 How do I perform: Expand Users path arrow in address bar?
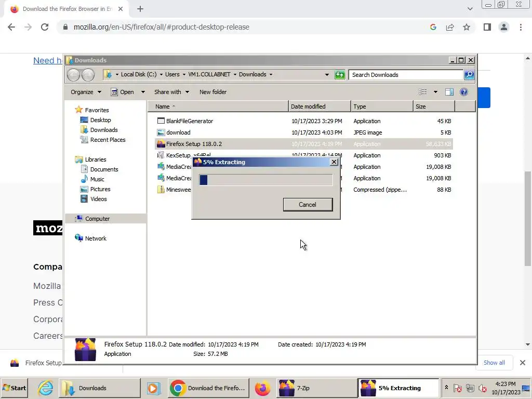[184, 75]
